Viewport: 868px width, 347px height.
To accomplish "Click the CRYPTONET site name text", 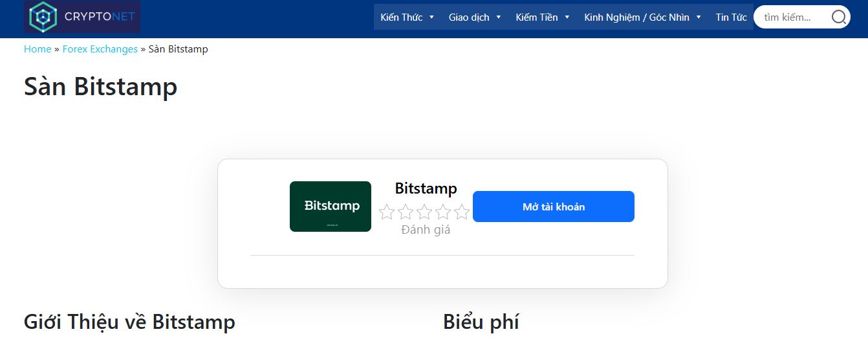I will [x=100, y=17].
